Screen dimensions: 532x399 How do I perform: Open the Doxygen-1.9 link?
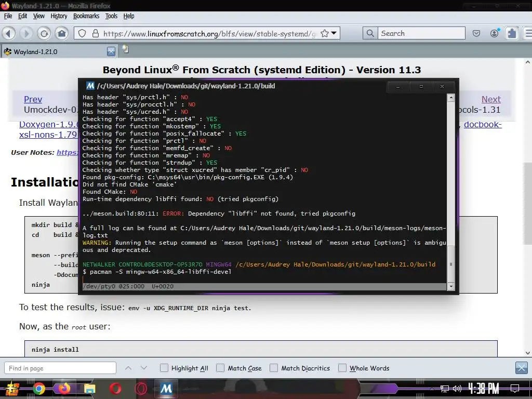[49, 125]
